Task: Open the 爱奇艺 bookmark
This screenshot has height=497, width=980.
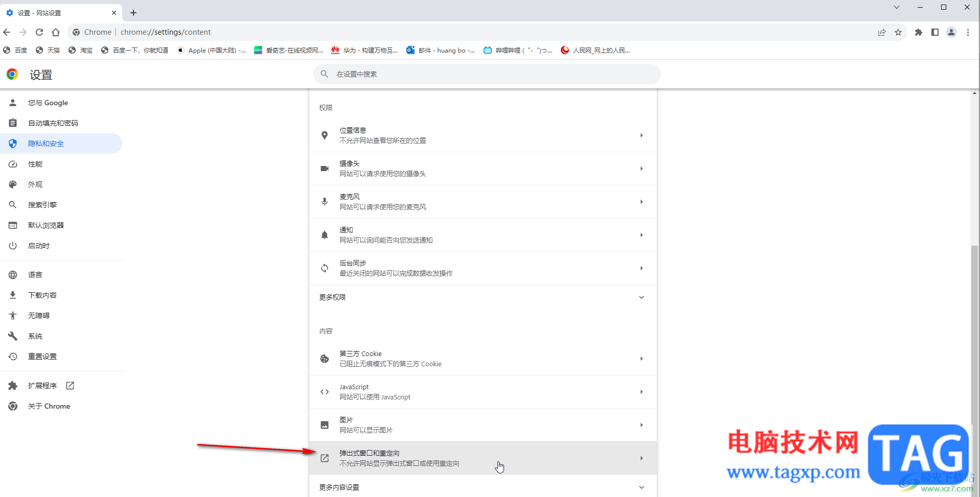Action: coord(289,50)
